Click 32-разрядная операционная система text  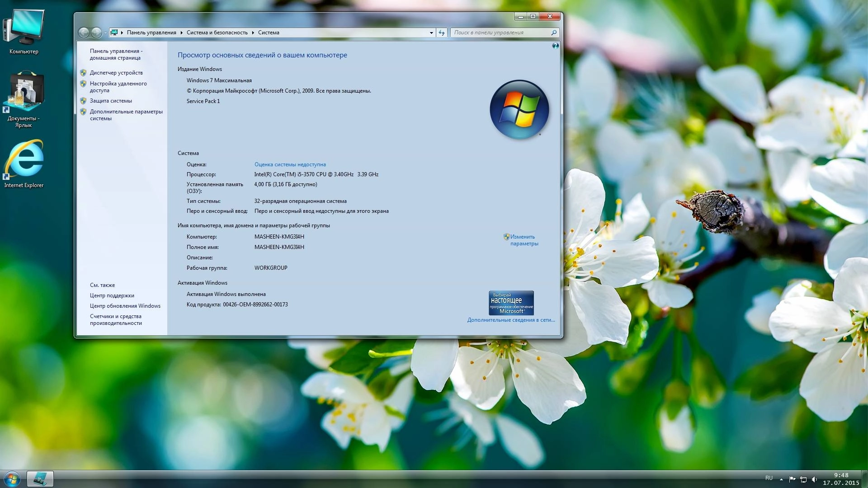pos(300,201)
